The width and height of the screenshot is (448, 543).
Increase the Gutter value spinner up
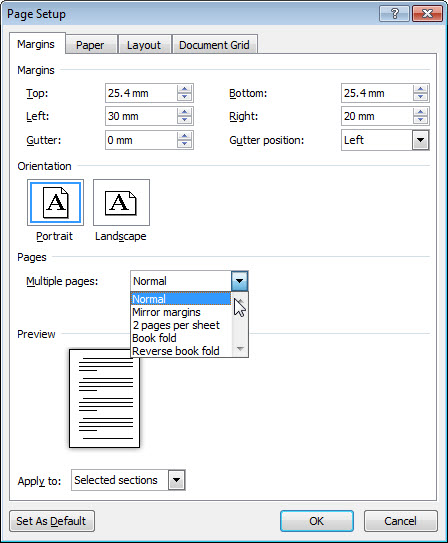tap(185, 136)
